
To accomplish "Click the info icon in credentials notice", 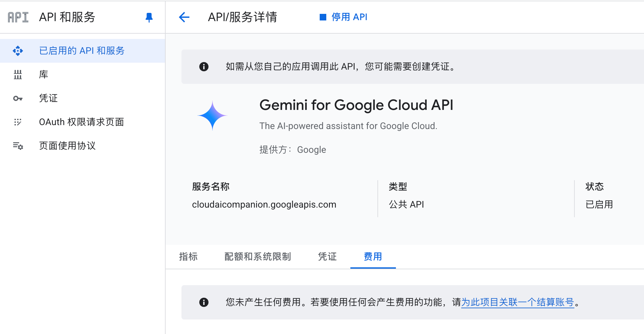I will [204, 67].
